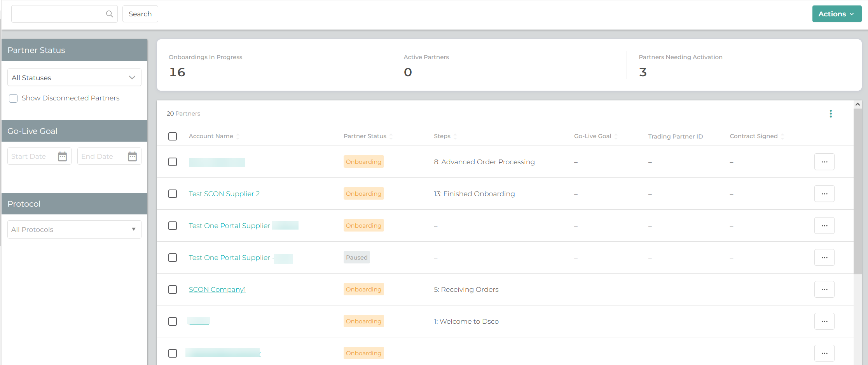
Task: Sort the Account Name column
Action: (x=238, y=136)
